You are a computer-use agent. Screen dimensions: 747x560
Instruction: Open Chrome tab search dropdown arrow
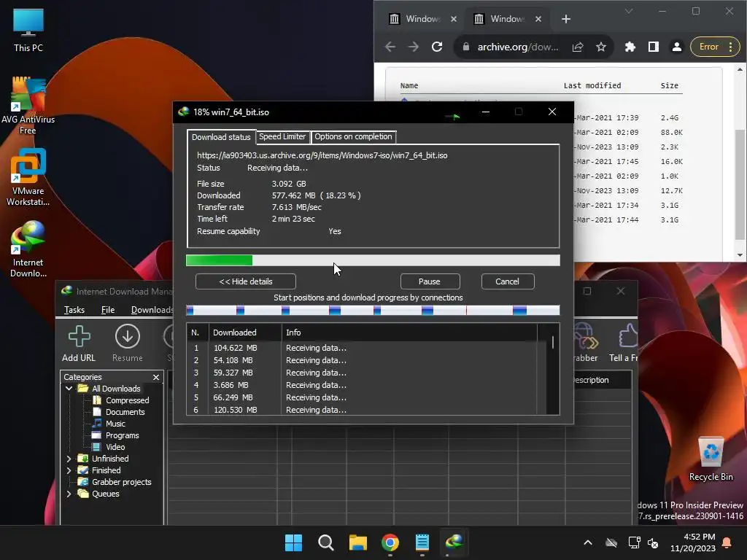click(x=629, y=11)
